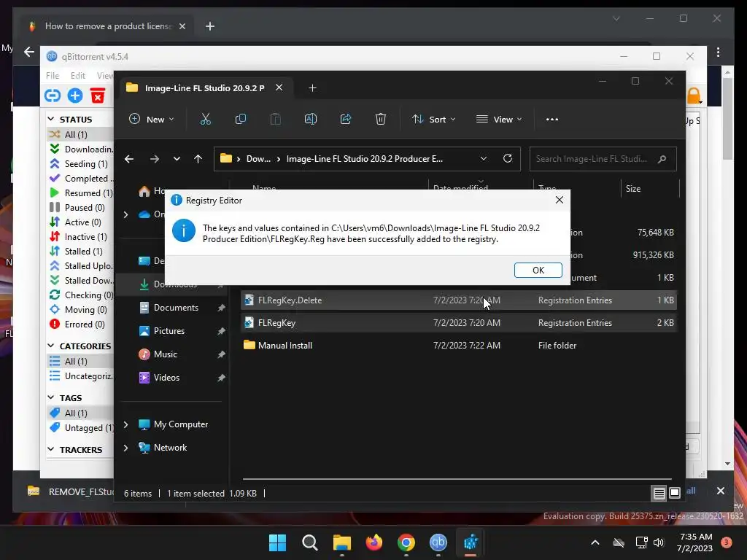Click OK in Registry Editor dialog

pos(538,270)
